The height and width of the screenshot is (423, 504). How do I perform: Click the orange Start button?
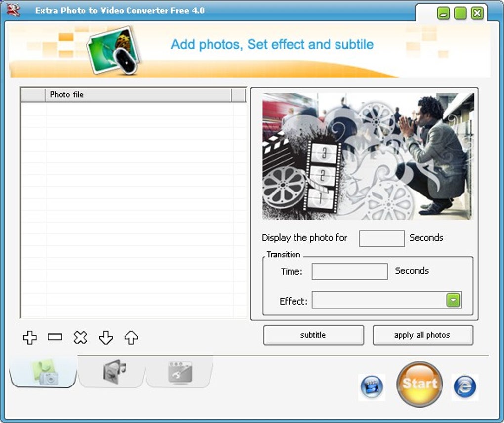pyautogui.click(x=420, y=384)
